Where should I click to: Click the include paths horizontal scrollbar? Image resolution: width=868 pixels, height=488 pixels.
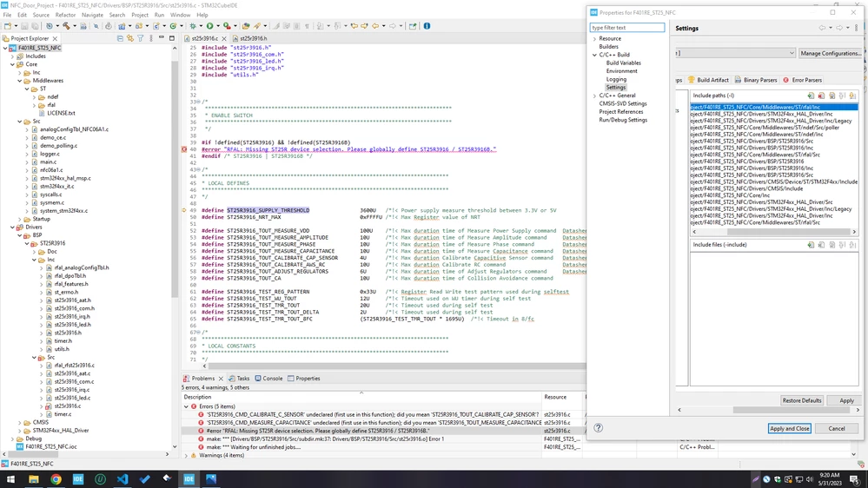[x=773, y=233]
